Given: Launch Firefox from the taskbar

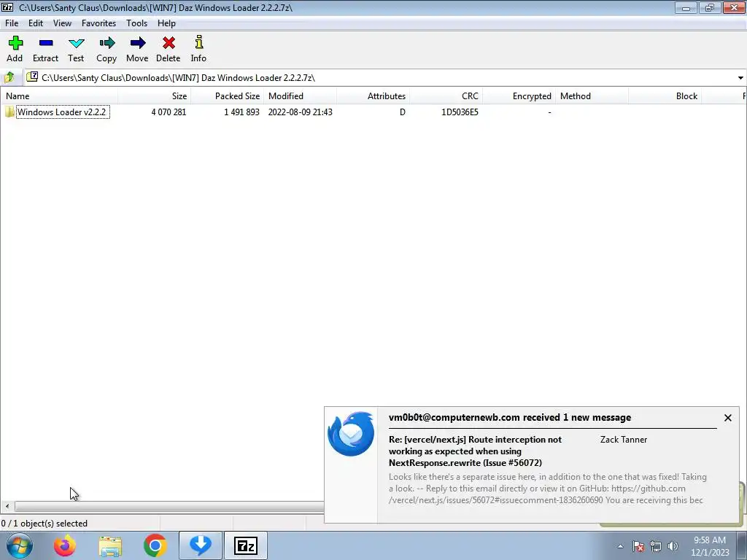Looking at the screenshot, I should click(x=64, y=545).
